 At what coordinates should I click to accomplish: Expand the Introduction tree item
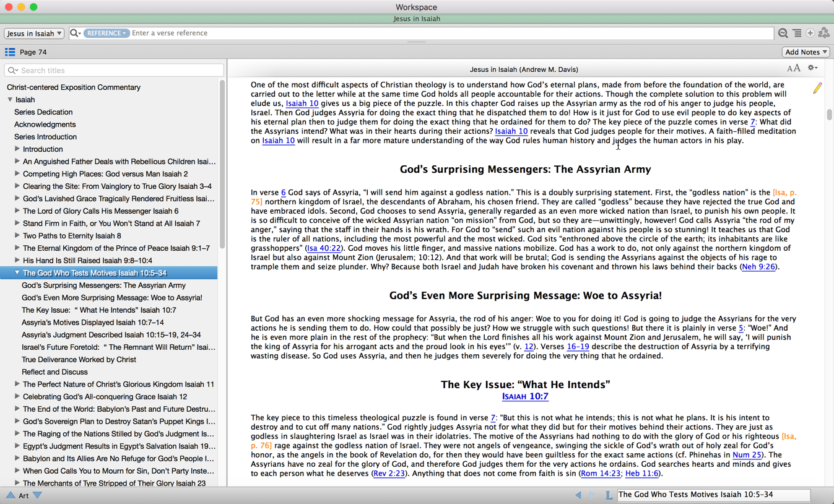pyautogui.click(x=17, y=149)
